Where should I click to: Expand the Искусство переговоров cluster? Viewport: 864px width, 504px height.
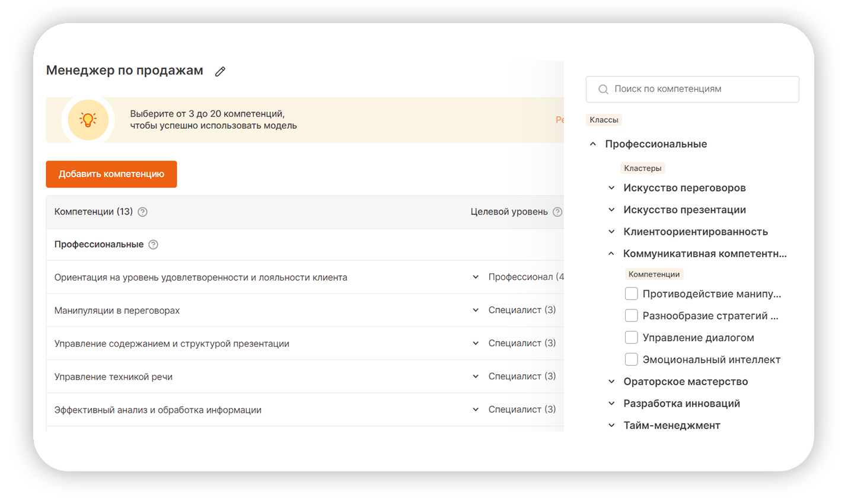click(x=611, y=188)
